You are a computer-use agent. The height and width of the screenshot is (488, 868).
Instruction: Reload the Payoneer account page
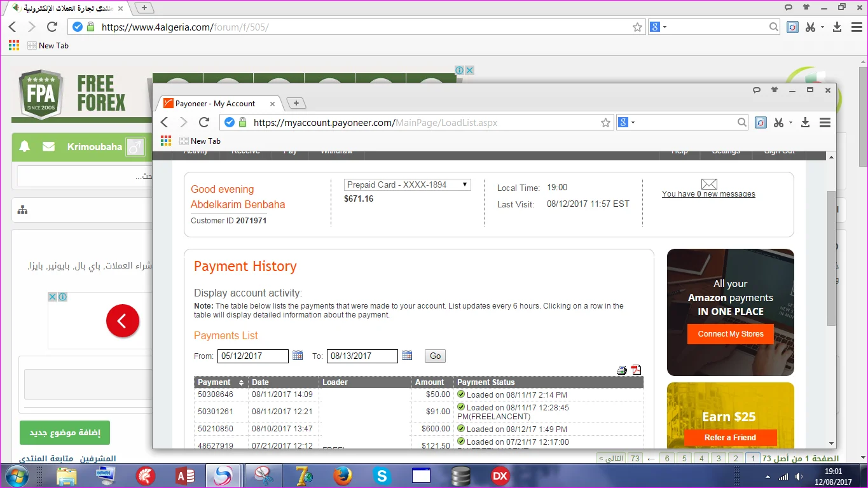tap(204, 123)
